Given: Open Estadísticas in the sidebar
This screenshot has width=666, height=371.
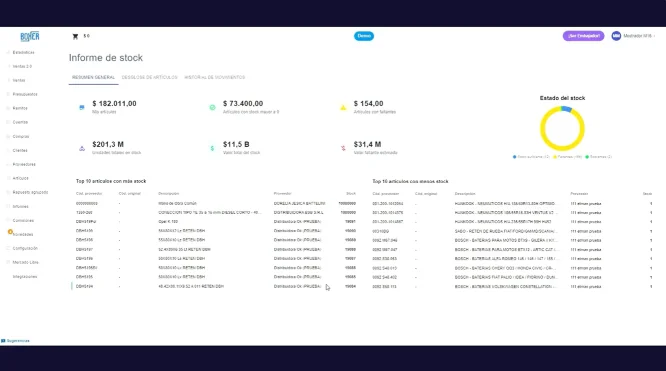Looking at the screenshot, I should pos(23,52).
